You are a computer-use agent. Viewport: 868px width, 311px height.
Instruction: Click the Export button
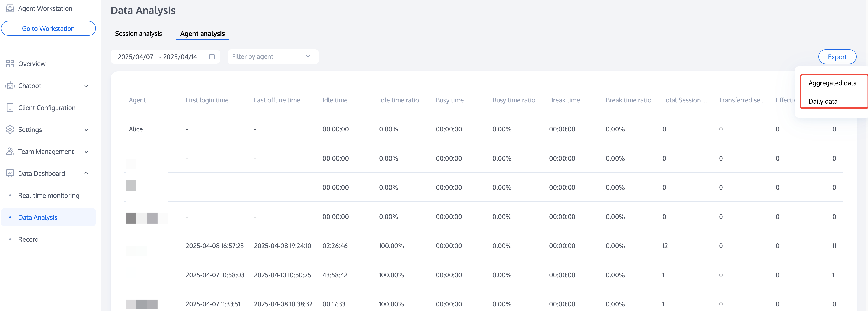point(837,57)
